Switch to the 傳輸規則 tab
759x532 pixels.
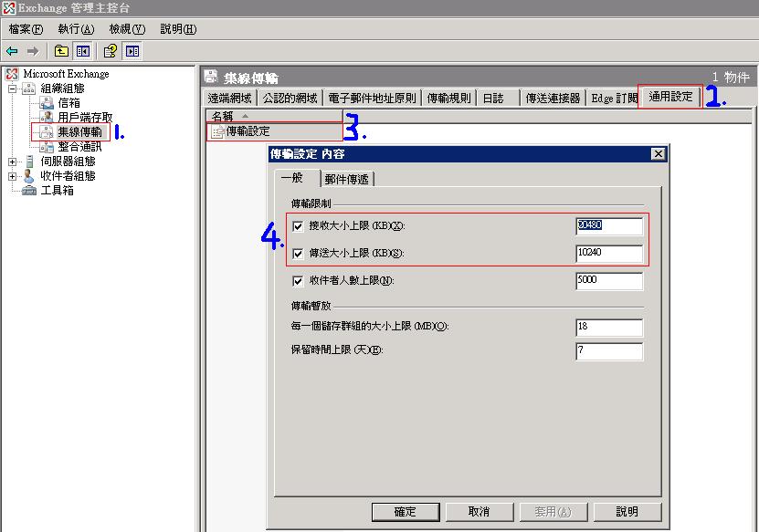coord(448,99)
